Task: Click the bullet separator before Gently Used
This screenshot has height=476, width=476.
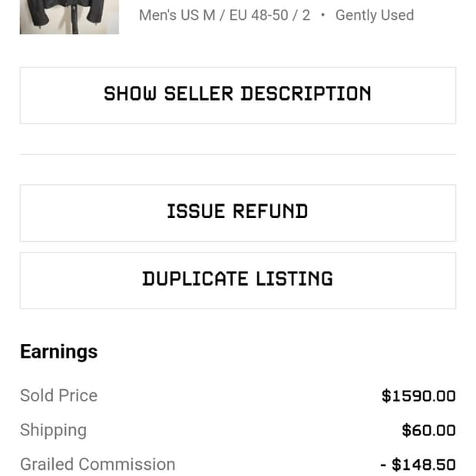Action: (x=323, y=15)
